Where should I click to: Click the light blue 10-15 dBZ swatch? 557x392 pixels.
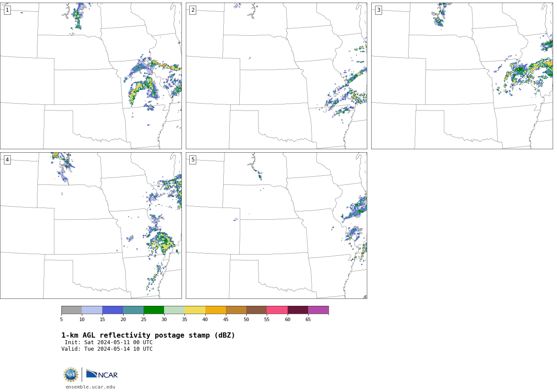[92, 310]
